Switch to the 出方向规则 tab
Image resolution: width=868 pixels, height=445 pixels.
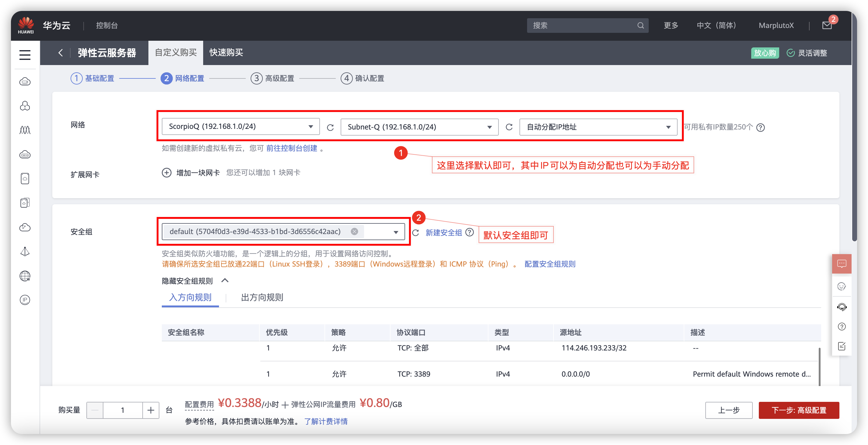(x=262, y=298)
